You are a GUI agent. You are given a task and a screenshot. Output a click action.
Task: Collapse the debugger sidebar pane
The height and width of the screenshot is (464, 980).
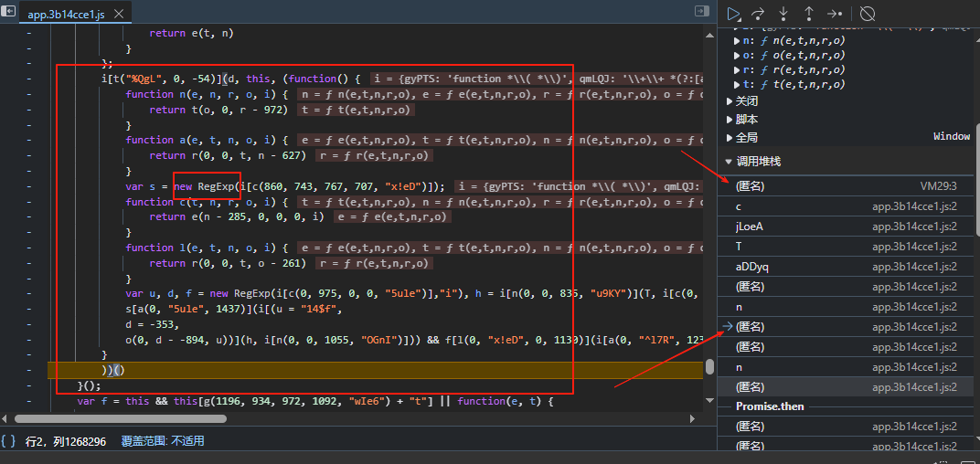(702, 11)
